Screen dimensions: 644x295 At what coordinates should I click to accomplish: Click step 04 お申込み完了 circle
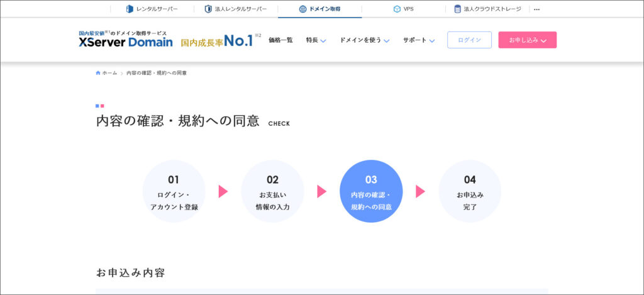coord(470,191)
